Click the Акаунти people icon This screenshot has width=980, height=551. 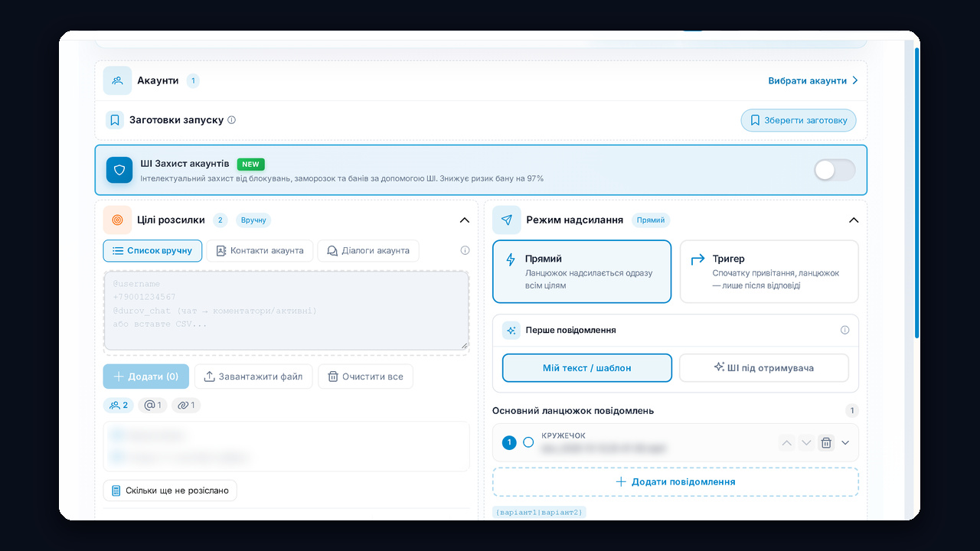tap(117, 80)
